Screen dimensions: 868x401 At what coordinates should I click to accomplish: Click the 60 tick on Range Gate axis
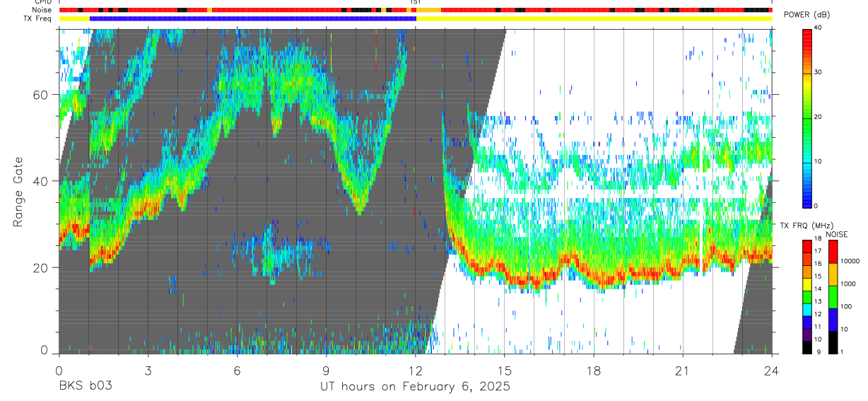pos(41,95)
